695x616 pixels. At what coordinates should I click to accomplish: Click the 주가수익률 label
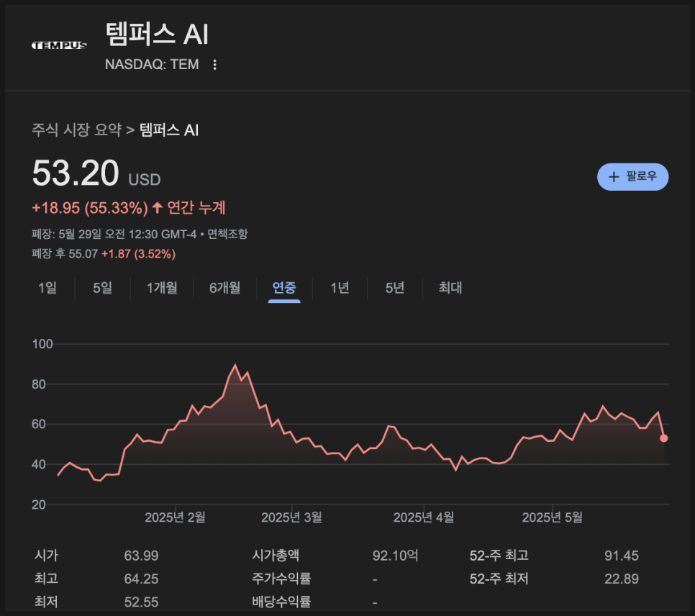[281, 579]
